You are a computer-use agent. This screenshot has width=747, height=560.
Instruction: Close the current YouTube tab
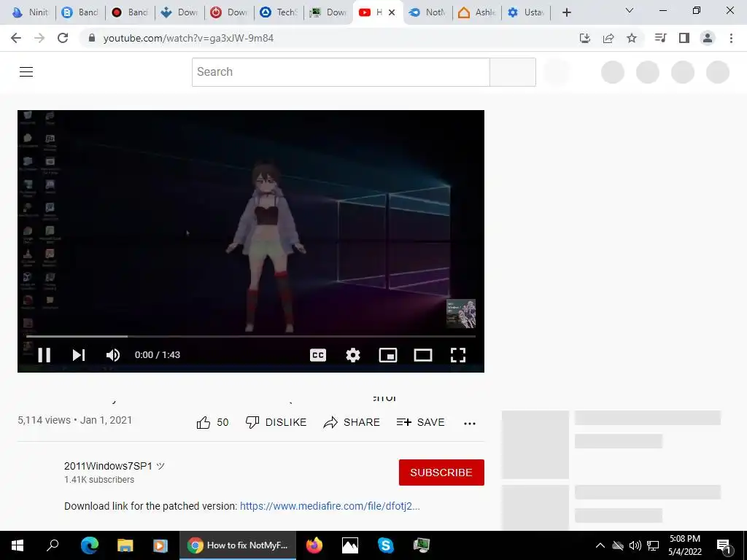[x=392, y=12]
